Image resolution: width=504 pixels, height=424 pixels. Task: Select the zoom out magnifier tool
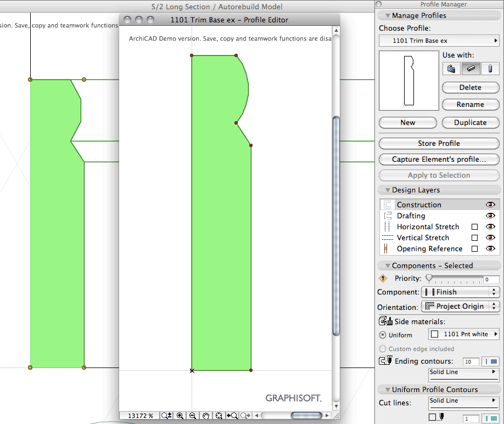(193, 416)
